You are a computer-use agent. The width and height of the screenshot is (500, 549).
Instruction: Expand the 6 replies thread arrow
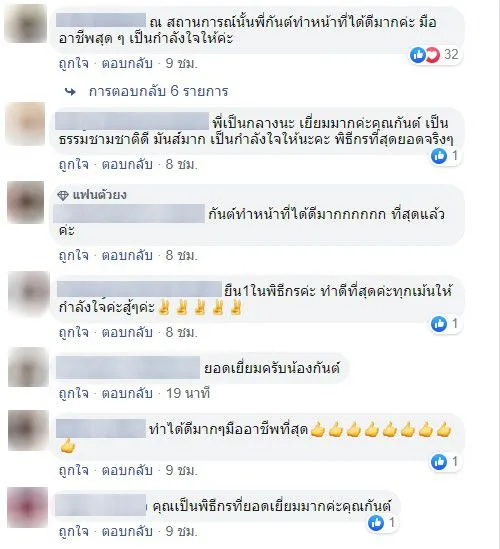[71, 92]
